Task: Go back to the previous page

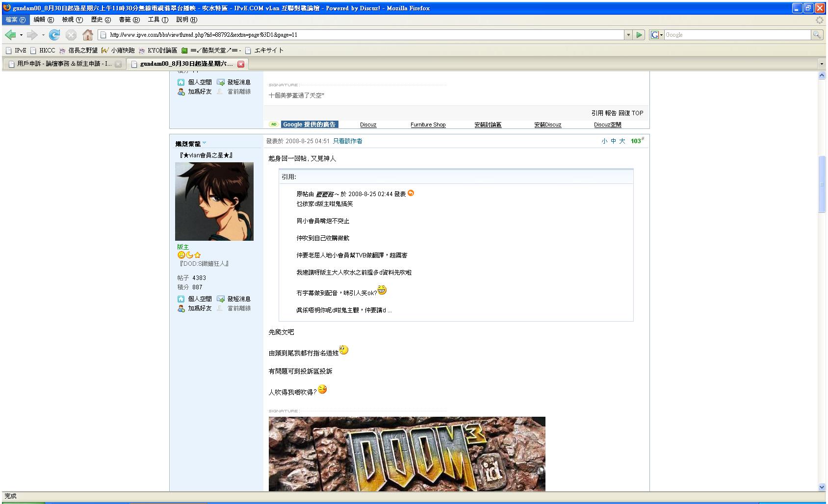Action: coord(10,35)
